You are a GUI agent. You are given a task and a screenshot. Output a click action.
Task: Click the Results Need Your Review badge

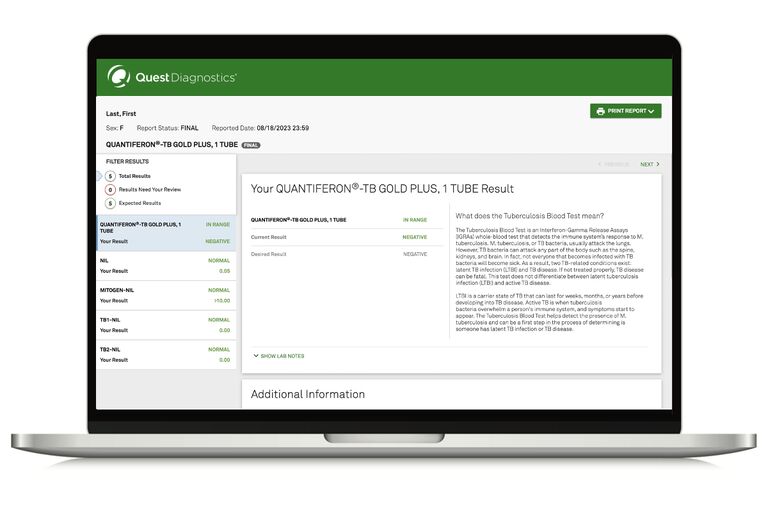(110, 189)
